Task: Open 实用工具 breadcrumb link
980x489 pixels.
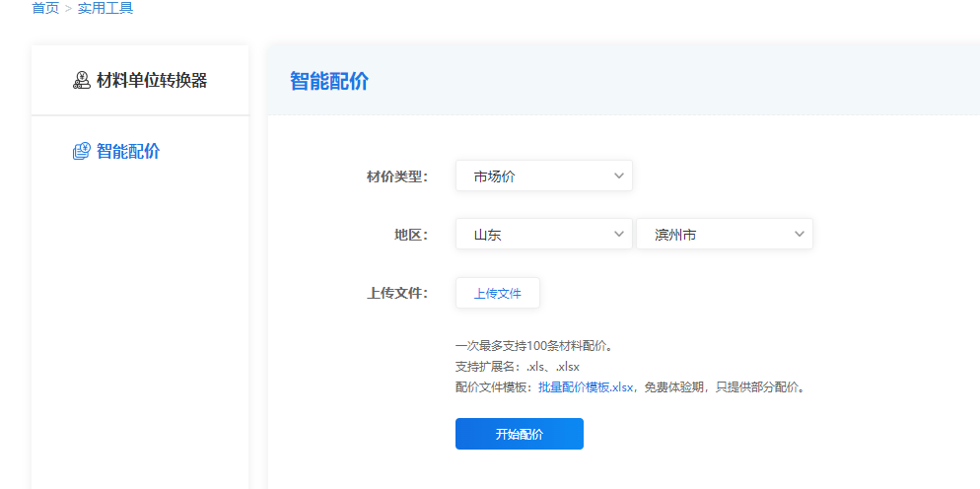Action: point(105,9)
